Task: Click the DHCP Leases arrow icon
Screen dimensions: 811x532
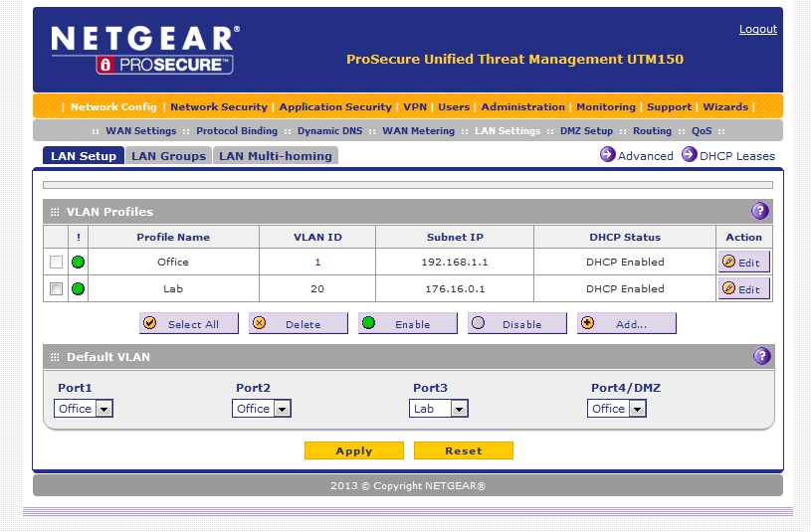Action: [x=689, y=154]
